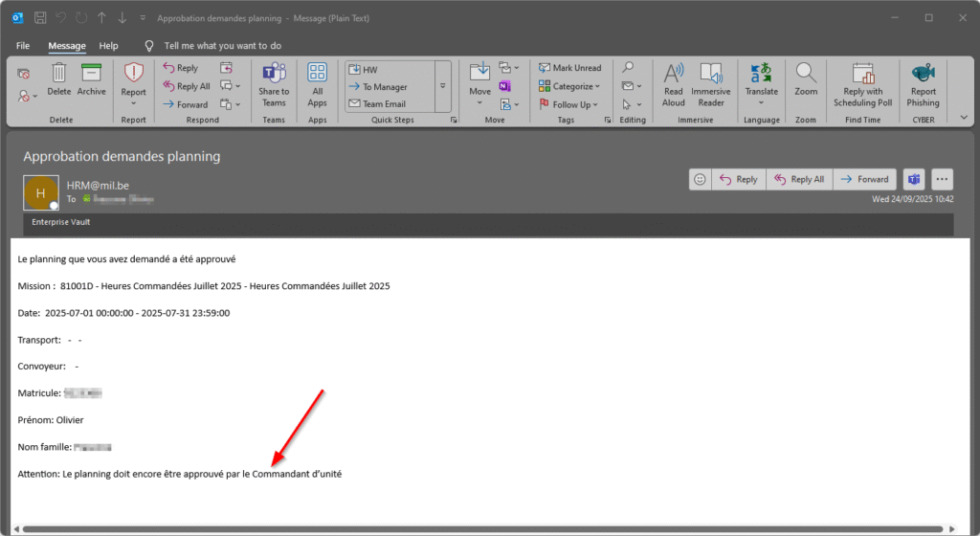The image size is (980, 536).
Task: Share the email to Teams
Action: [274, 82]
